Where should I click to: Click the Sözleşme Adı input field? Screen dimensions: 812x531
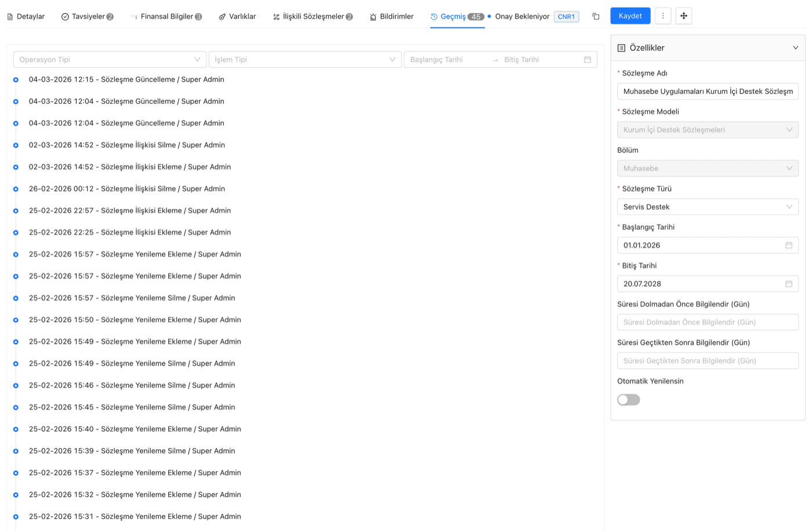tap(708, 91)
